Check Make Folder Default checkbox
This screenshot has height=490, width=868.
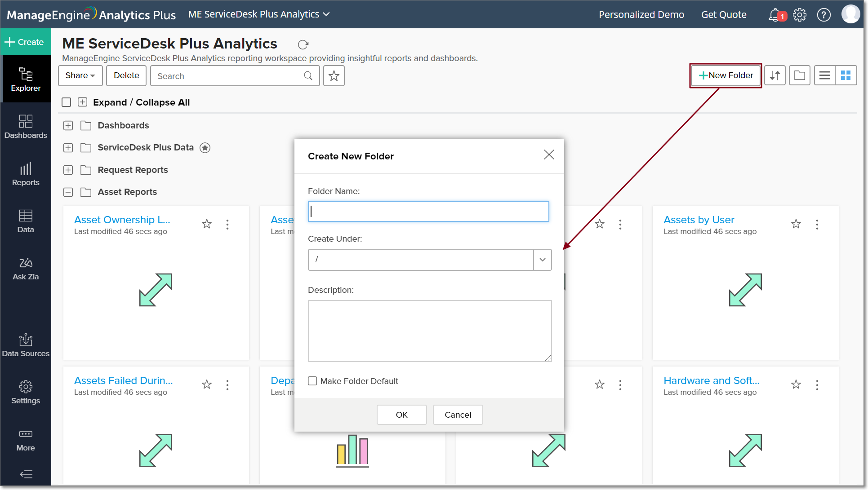312,381
